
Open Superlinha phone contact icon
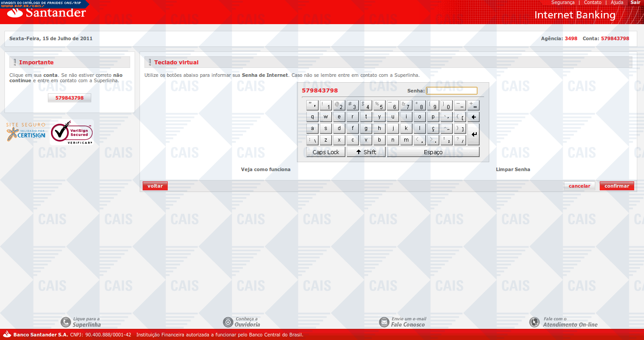(x=67, y=322)
